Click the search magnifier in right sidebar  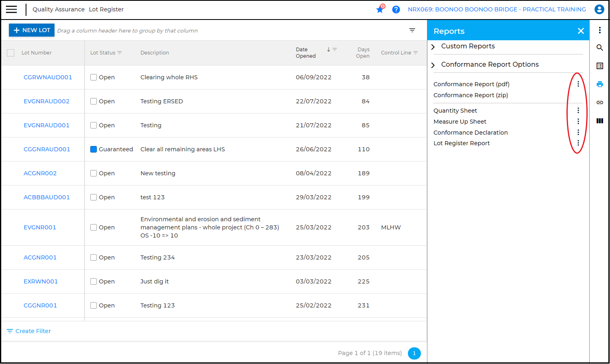[x=599, y=48]
